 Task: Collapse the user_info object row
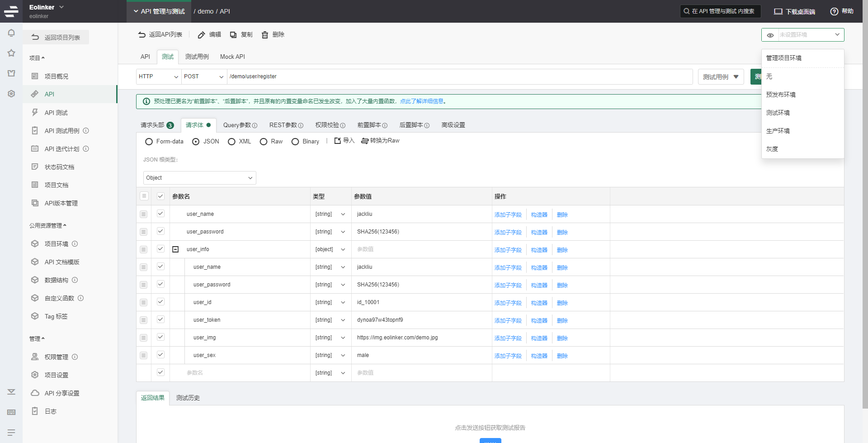click(176, 249)
